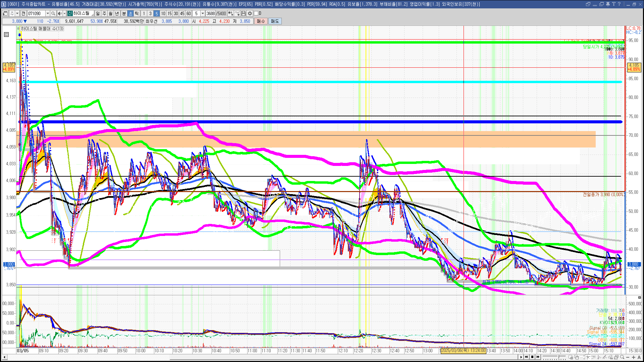This screenshot has height=362, width=644.
Task: Click the zoom out minus icon
Action: [x=628, y=357]
